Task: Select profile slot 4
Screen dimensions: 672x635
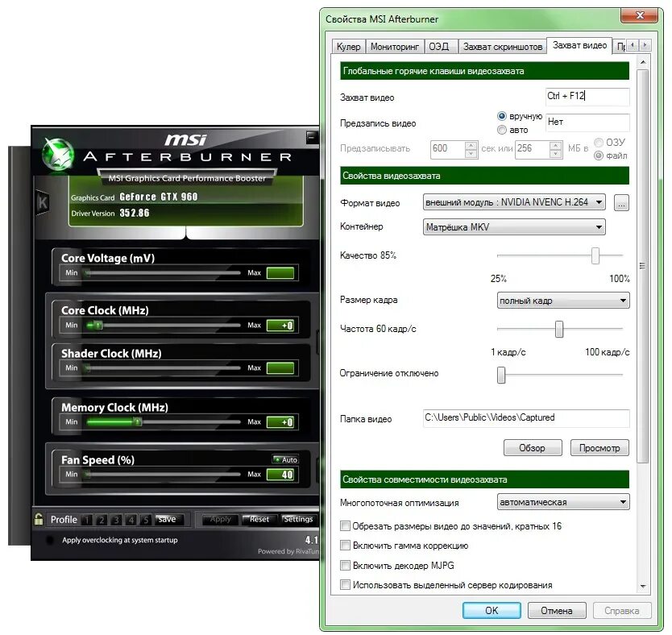Action: [131, 520]
